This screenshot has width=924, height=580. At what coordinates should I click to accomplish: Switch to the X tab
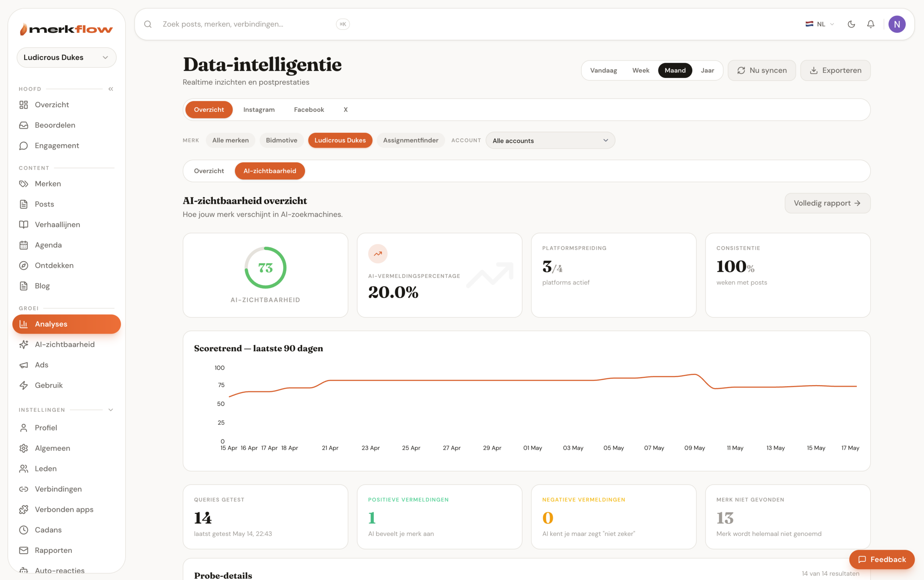tap(345, 110)
